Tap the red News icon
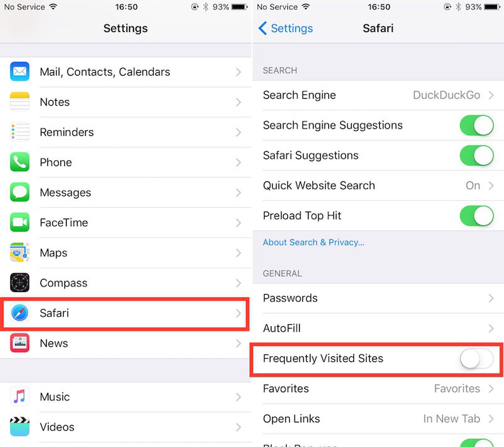Image resolution: width=504 pixels, height=447 pixels. click(20, 343)
